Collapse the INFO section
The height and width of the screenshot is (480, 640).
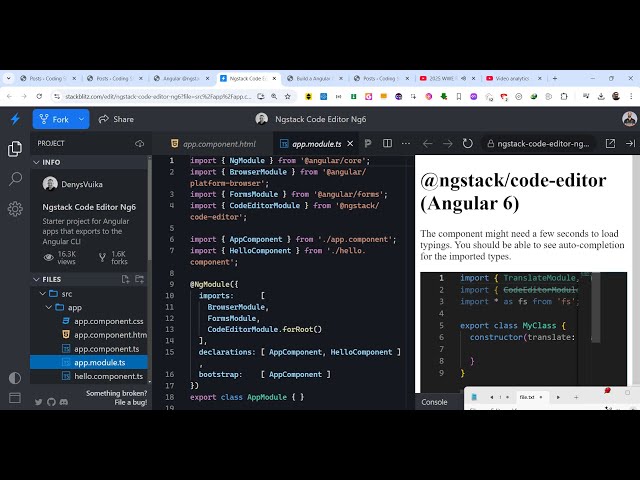tap(36, 162)
